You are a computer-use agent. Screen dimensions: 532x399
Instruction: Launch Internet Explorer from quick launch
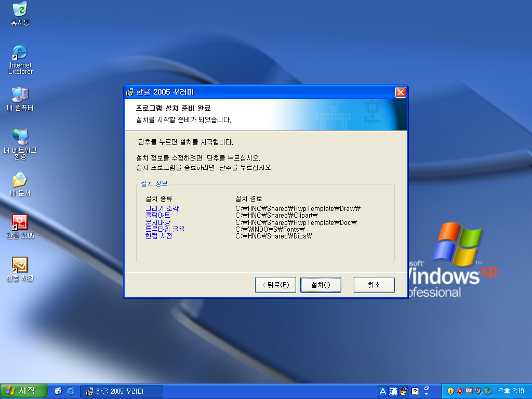click(x=71, y=391)
